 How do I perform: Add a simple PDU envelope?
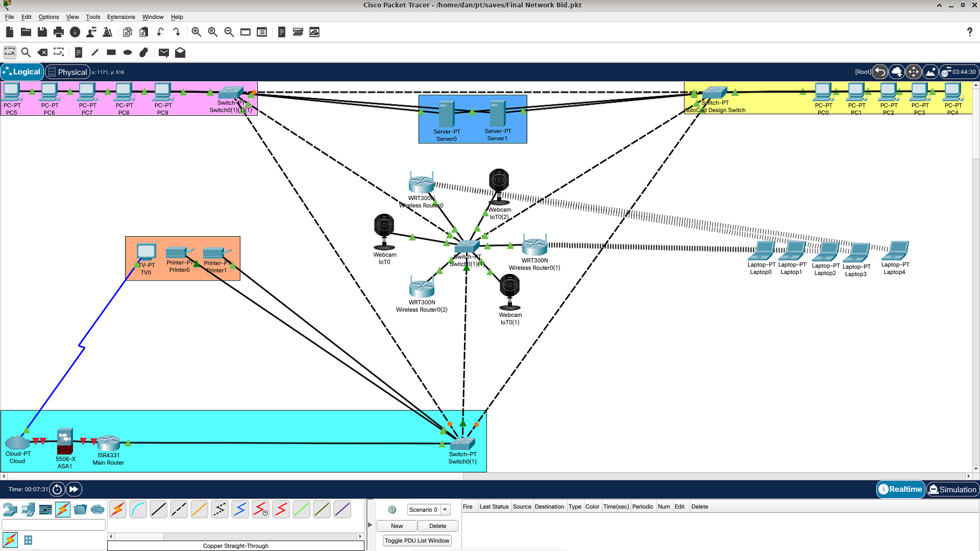click(x=164, y=53)
